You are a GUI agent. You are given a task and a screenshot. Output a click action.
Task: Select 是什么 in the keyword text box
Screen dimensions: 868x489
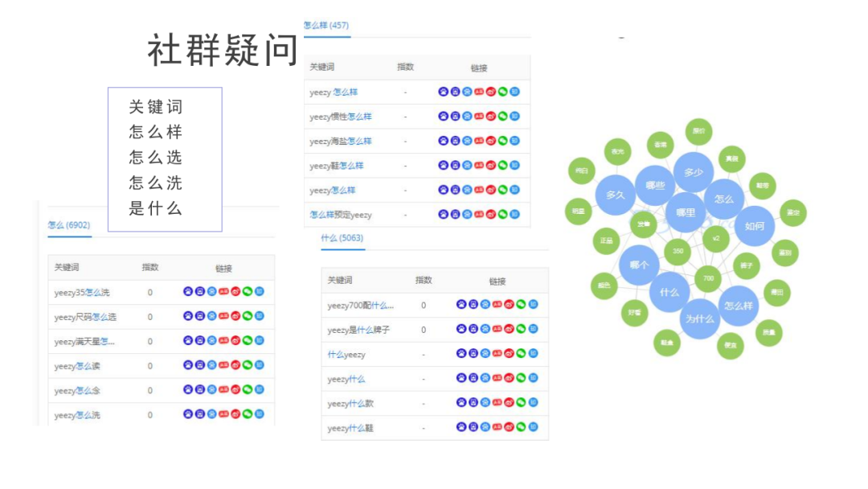156,209
